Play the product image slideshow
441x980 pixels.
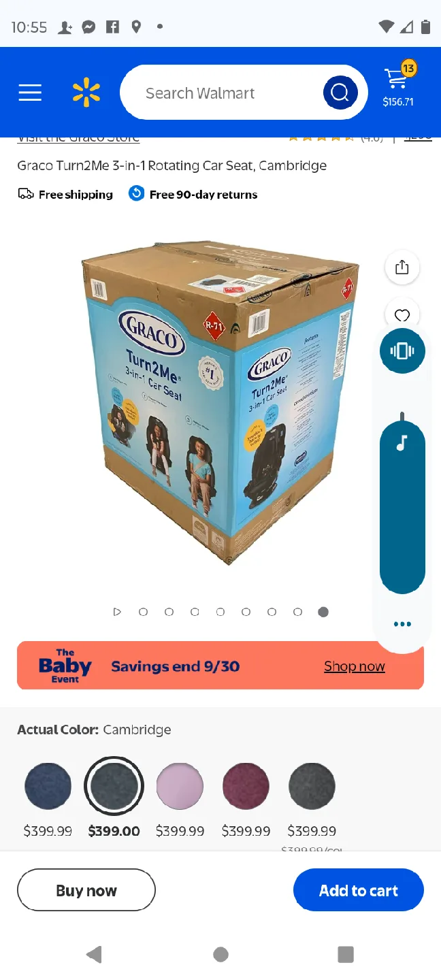point(117,612)
